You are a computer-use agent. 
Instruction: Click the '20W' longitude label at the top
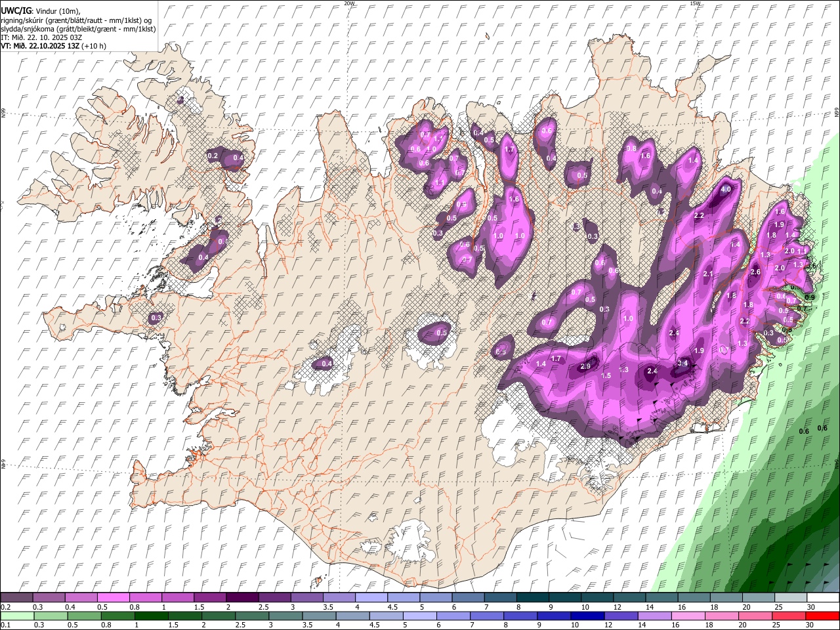point(349,3)
